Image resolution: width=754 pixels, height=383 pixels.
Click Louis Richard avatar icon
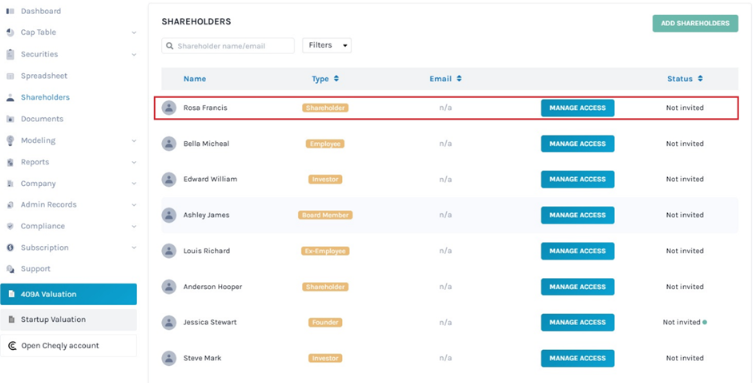coord(169,251)
